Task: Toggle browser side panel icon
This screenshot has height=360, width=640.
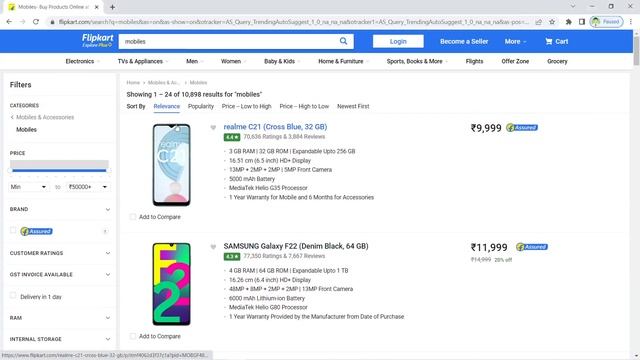Action: point(582,22)
